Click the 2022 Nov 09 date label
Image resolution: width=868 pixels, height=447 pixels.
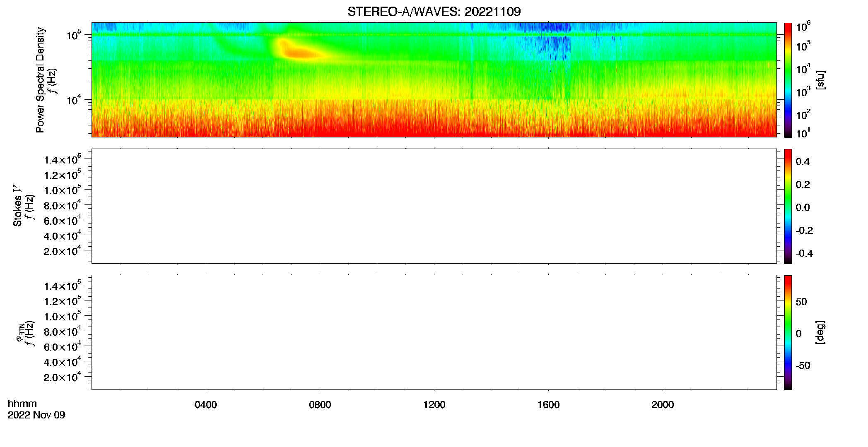click(x=36, y=415)
